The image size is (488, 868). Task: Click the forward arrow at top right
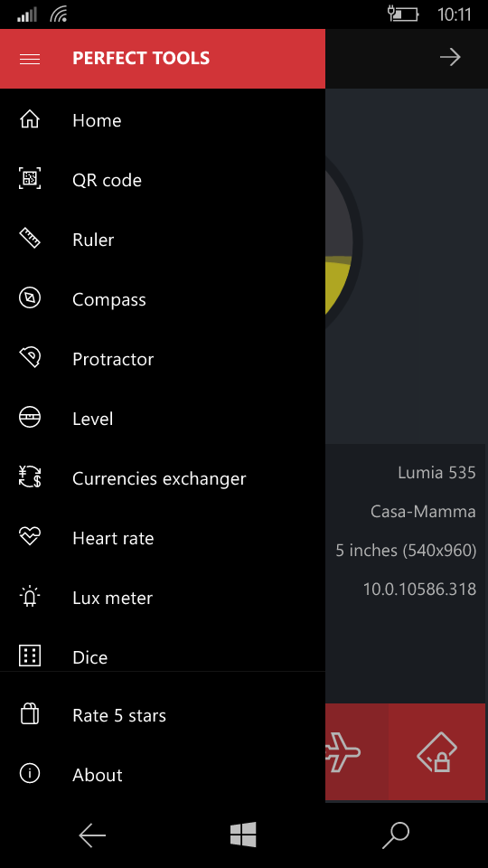point(450,58)
